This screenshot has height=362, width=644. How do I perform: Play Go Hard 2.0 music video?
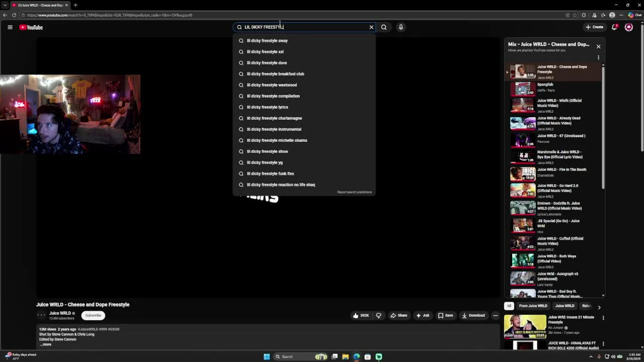pos(553,191)
